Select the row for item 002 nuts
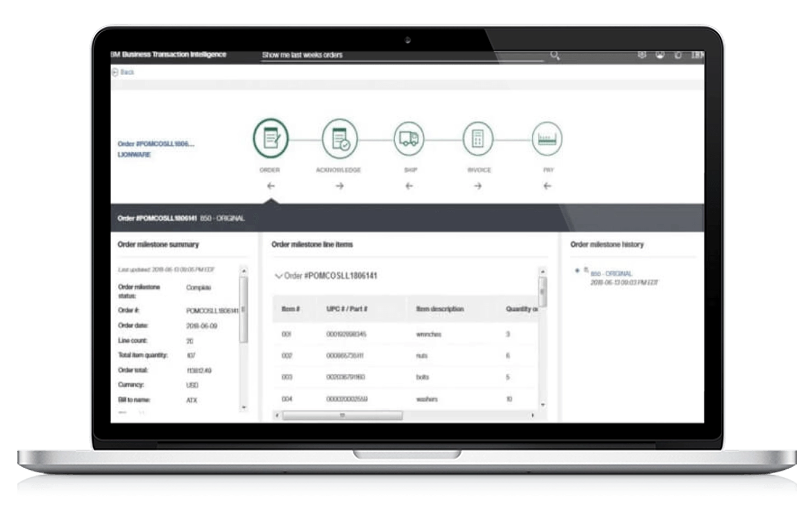The width and height of the screenshot is (812, 511). tap(405, 356)
